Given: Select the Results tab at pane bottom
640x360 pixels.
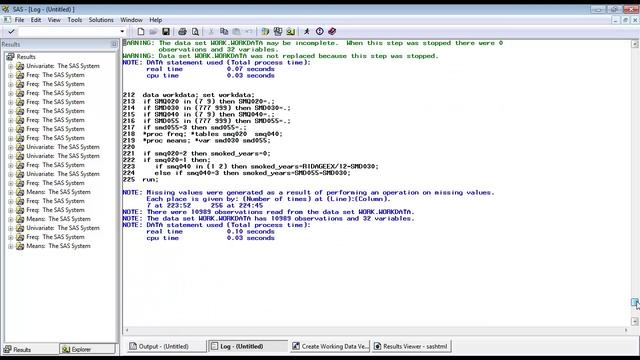Looking at the screenshot, I should (x=30, y=349).
